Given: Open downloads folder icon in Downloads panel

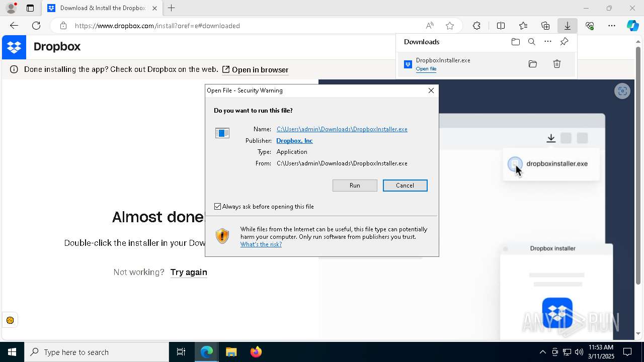Looking at the screenshot, I should click(x=515, y=42).
